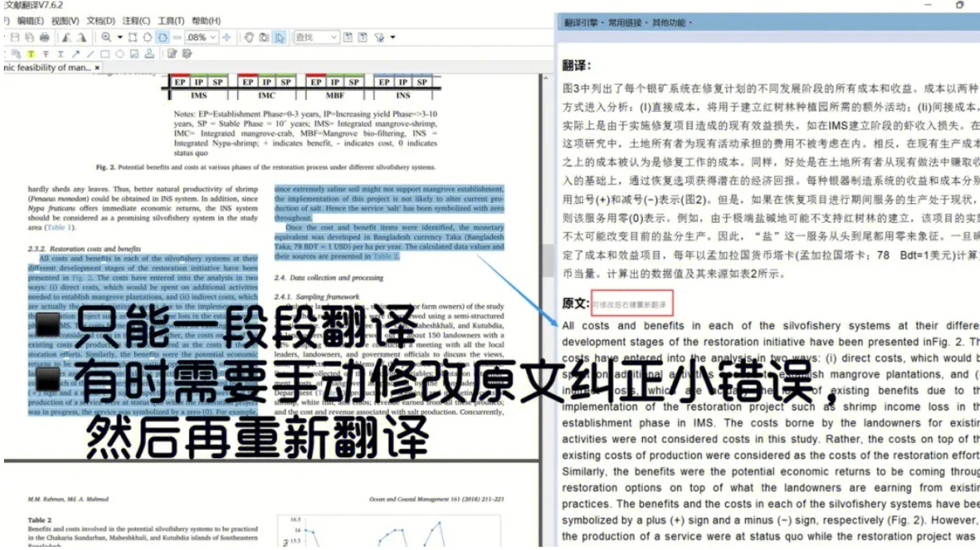Expand the zoom percentage dropdown
The width and height of the screenshot is (980, 550).
pos(213,37)
